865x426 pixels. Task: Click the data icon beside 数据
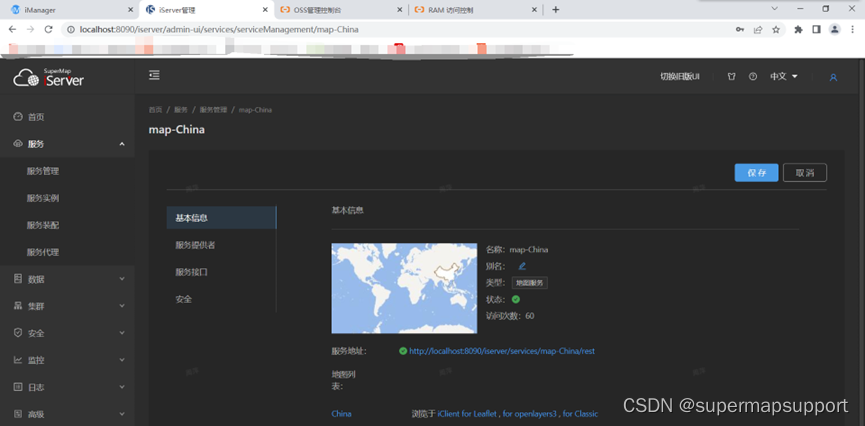coord(18,279)
